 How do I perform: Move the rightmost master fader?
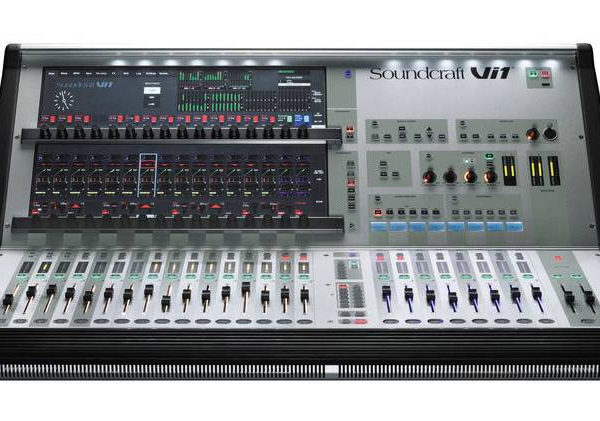pyautogui.click(x=588, y=296)
